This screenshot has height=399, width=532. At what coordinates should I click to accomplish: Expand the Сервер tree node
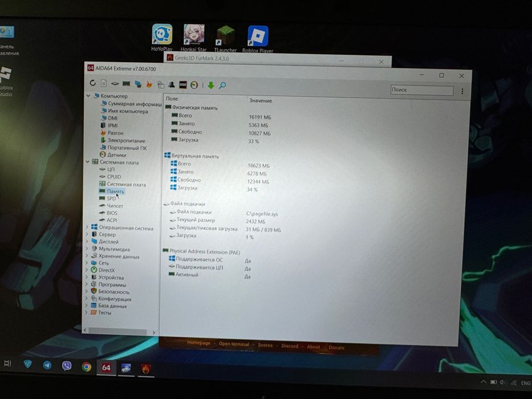pyautogui.click(x=87, y=234)
